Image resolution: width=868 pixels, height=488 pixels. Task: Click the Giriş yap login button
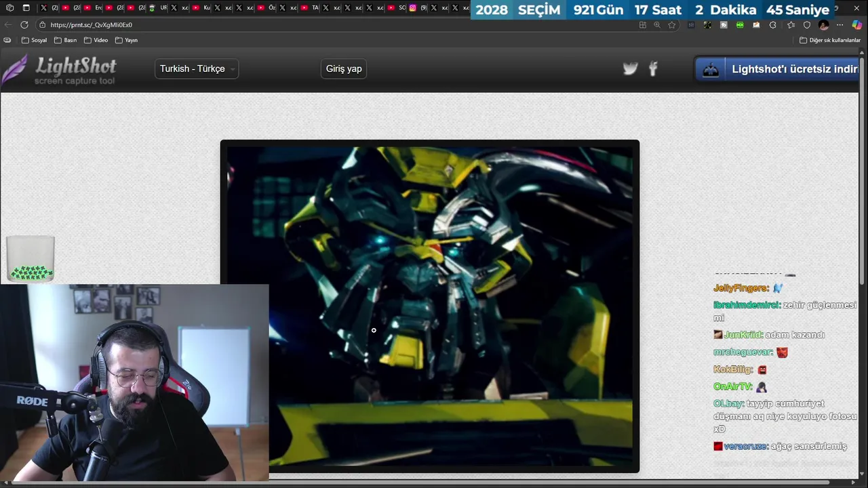point(344,68)
